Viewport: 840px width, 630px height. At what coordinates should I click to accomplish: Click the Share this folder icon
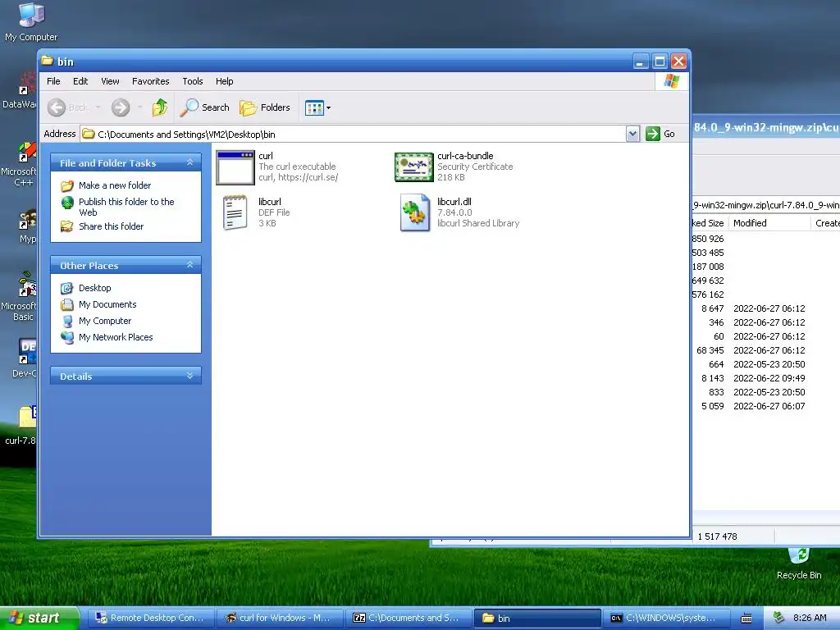[67, 226]
